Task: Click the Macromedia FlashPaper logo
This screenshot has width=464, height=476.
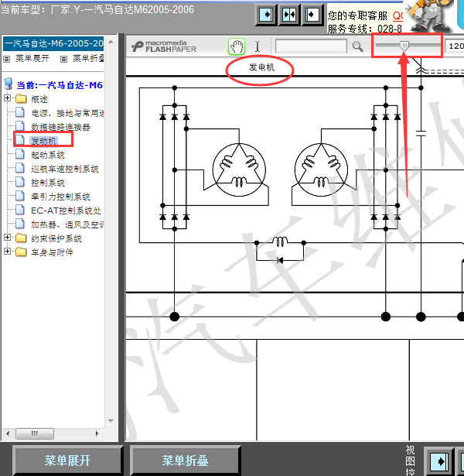Action: point(164,46)
